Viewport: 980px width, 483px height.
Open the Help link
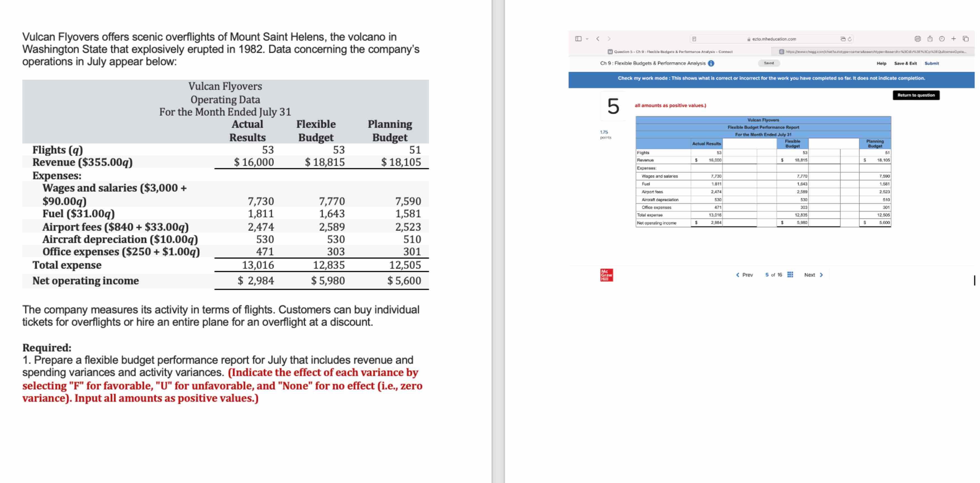pos(881,63)
